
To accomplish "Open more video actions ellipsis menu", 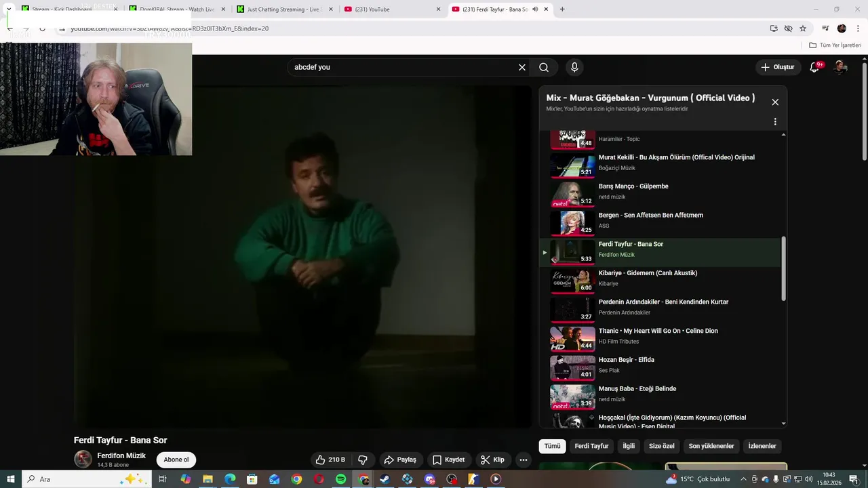I will pos(524,460).
